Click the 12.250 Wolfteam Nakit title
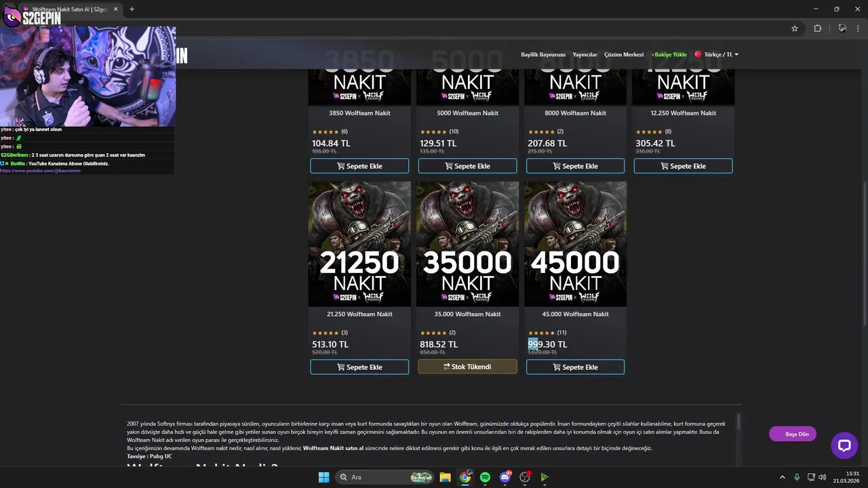 click(x=683, y=113)
